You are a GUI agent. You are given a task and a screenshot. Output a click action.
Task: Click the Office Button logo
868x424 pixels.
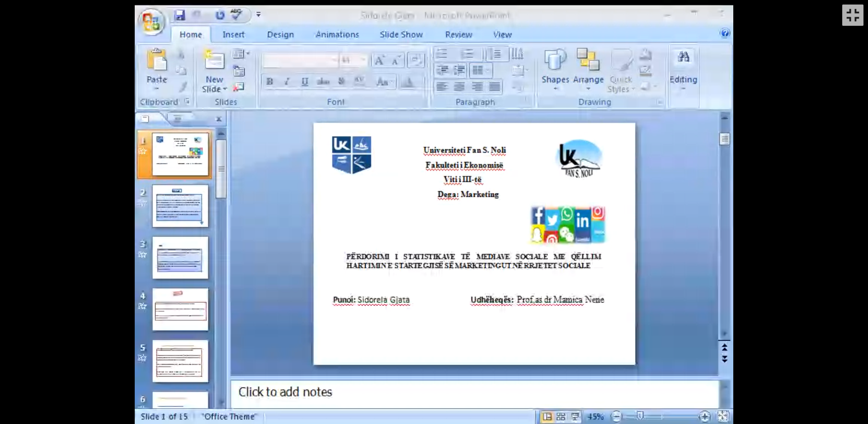tap(152, 21)
